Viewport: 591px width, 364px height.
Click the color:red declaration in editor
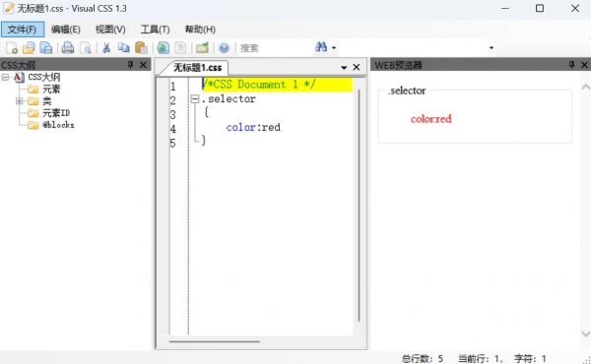pos(253,127)
